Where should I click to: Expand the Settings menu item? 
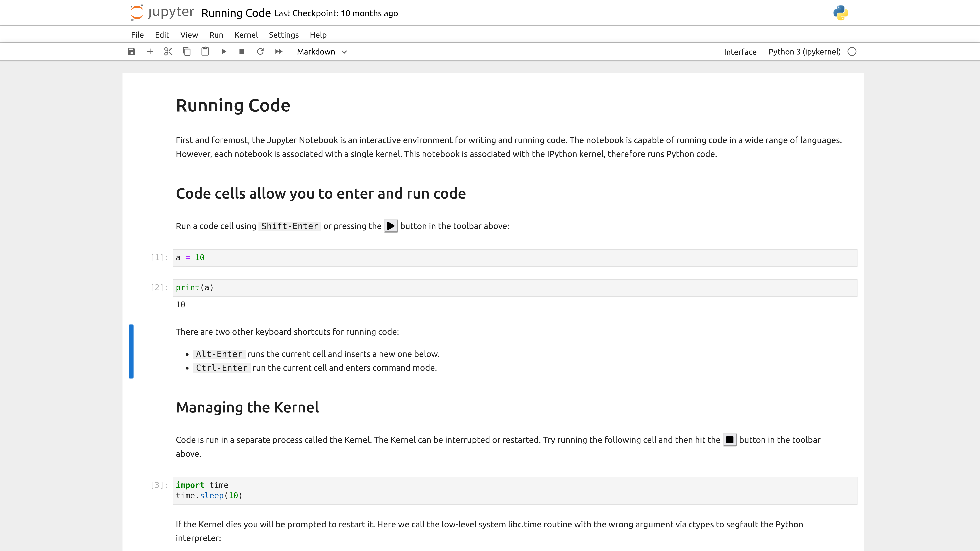(283, 34)
